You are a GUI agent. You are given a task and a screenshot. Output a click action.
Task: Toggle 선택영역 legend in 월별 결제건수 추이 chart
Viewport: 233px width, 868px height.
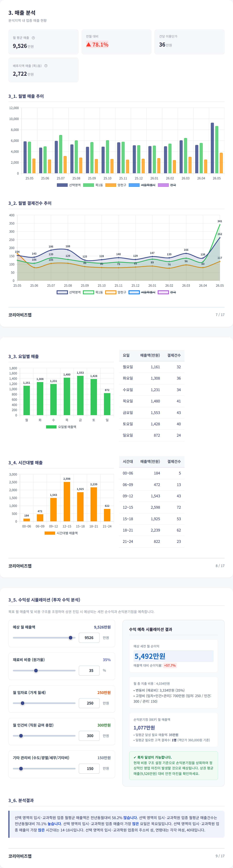[69, 292]
